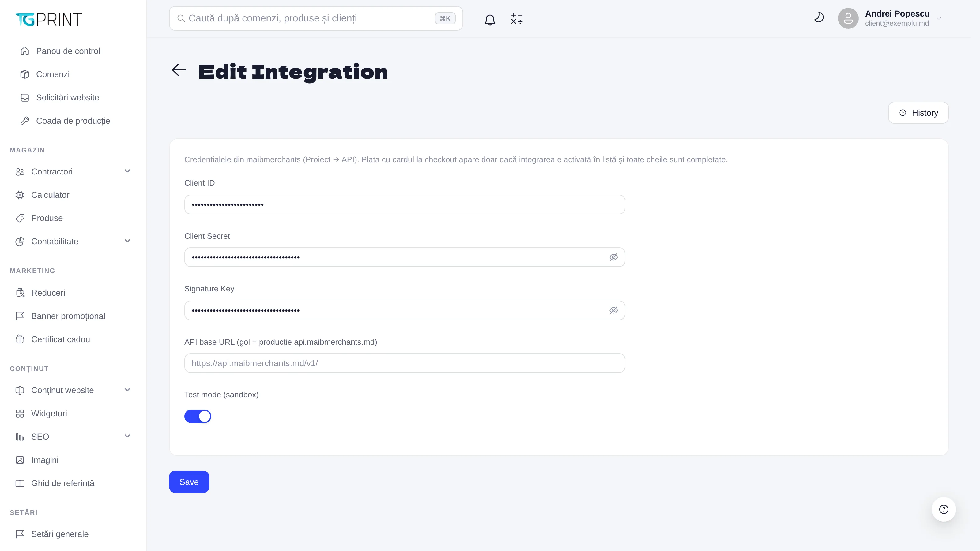
Task: Switch to dark mode moon icon
Action: [x=819, y=17]
